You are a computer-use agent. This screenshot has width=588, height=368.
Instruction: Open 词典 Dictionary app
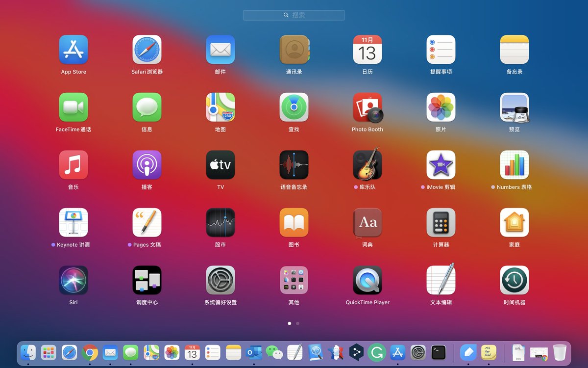tap(367, 222)
